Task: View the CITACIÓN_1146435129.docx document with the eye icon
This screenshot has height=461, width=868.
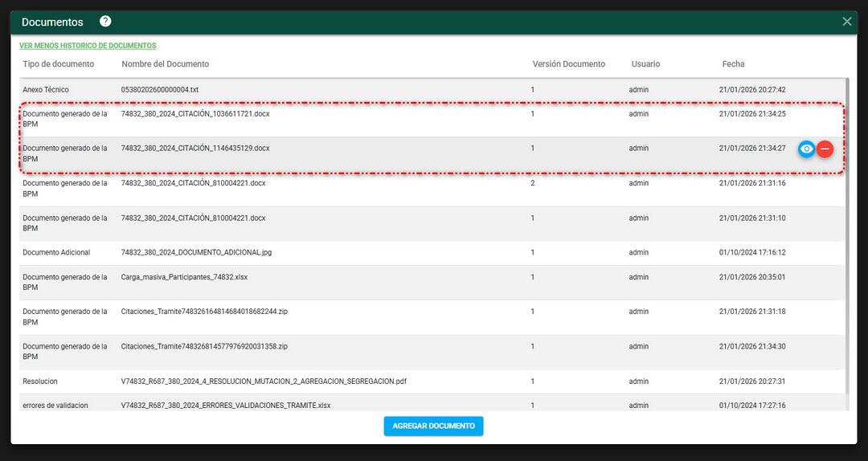Action: (x=807, y=149)
